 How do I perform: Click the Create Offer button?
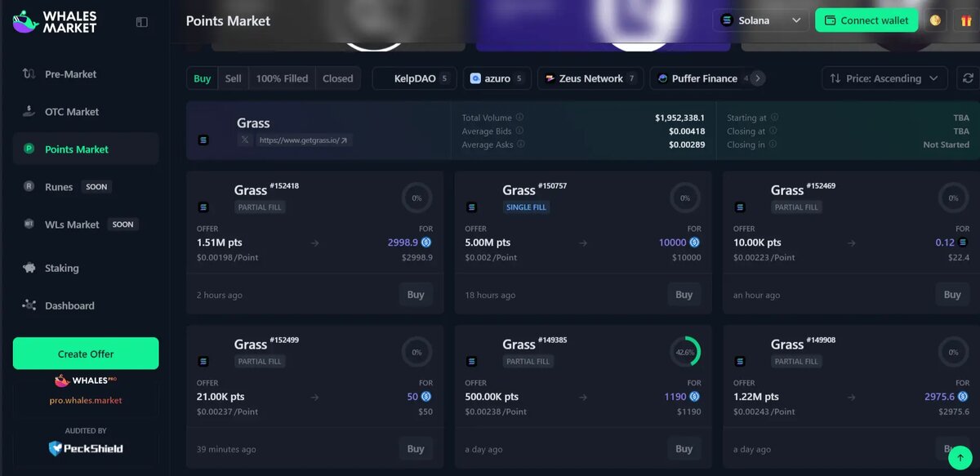(86, 354)
